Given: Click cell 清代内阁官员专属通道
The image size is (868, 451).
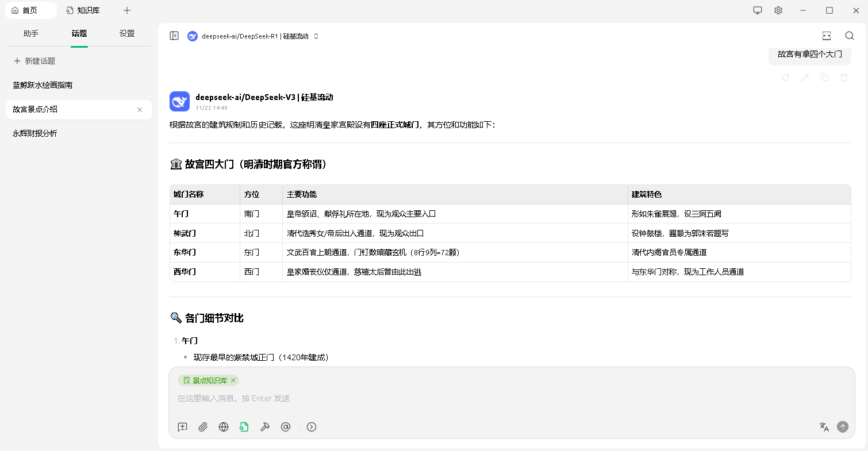Looking at the screenshot, I should pos(739,252).
